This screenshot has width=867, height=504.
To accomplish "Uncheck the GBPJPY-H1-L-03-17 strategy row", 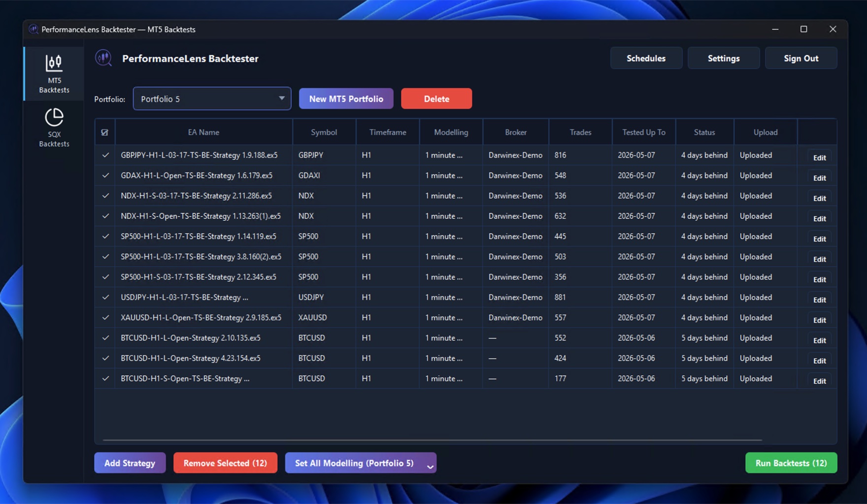I will click(105, 155).
